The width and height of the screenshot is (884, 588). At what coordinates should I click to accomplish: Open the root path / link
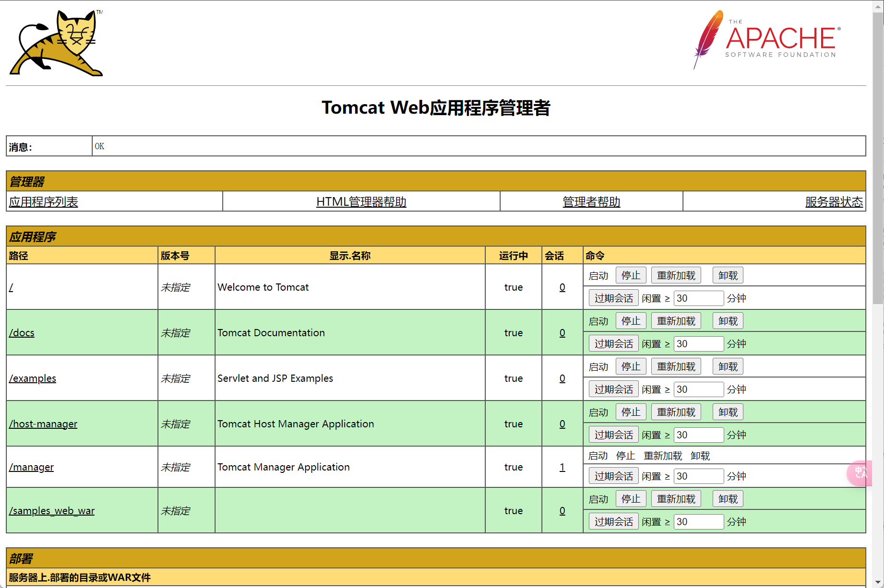point(11,287)
